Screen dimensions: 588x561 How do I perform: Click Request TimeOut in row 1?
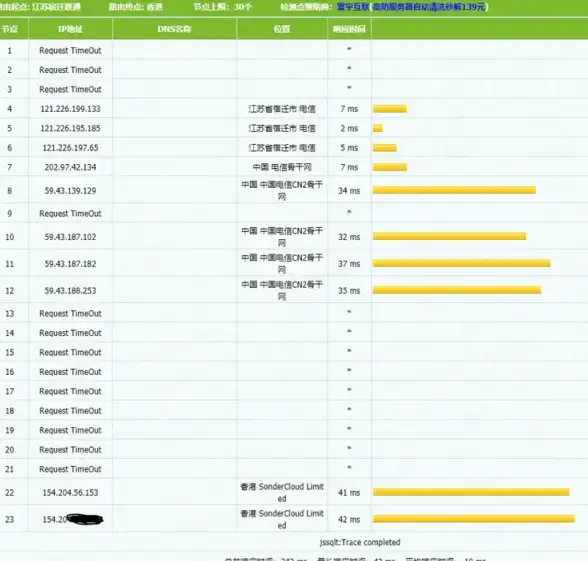click(70, 51)
